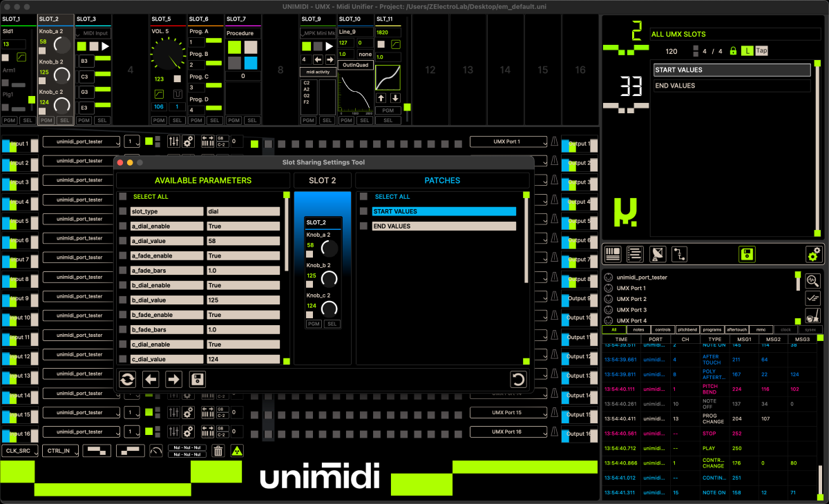
Task: Toggle the SELECT ALL checkbox under Available Parameters
Action: pyautogui.click(x=123, y=197)
